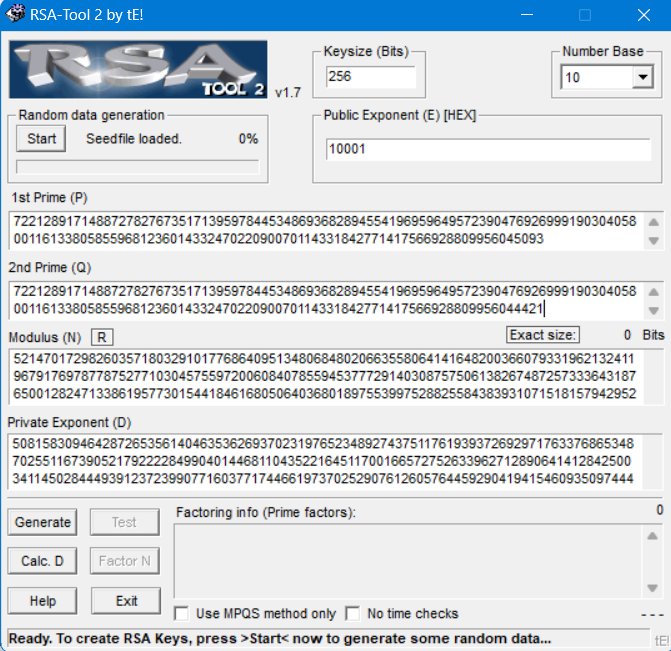Screen dimensions: 671x651
Task: Click the RSA-Tool app icon in title bar
Action: click(17, 15)
